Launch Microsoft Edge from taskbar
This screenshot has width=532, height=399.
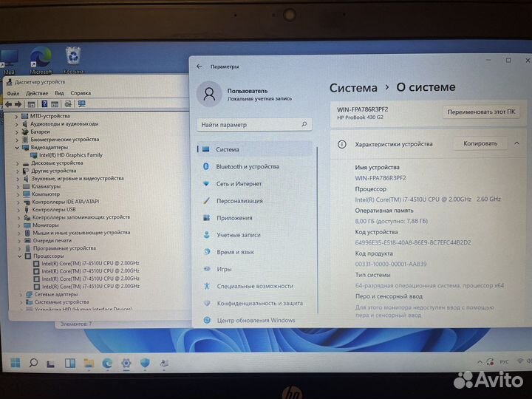pos(107,364)
